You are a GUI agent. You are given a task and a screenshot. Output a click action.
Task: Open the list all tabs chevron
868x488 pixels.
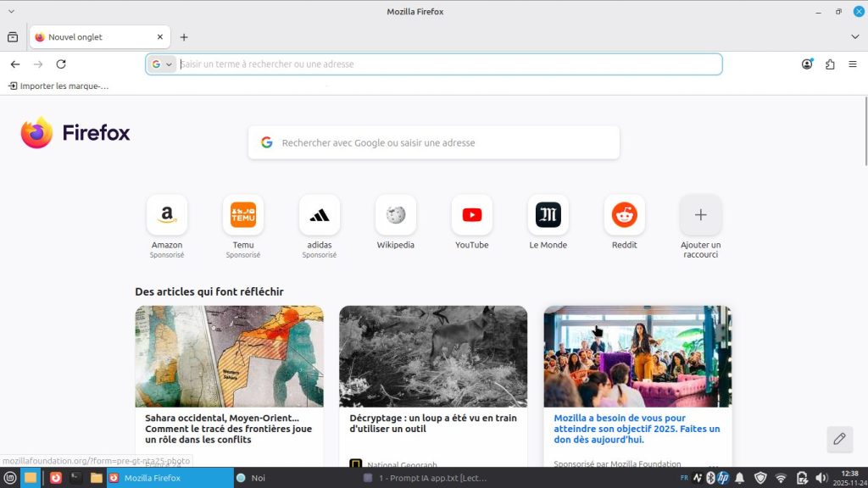tap(854, 37)
